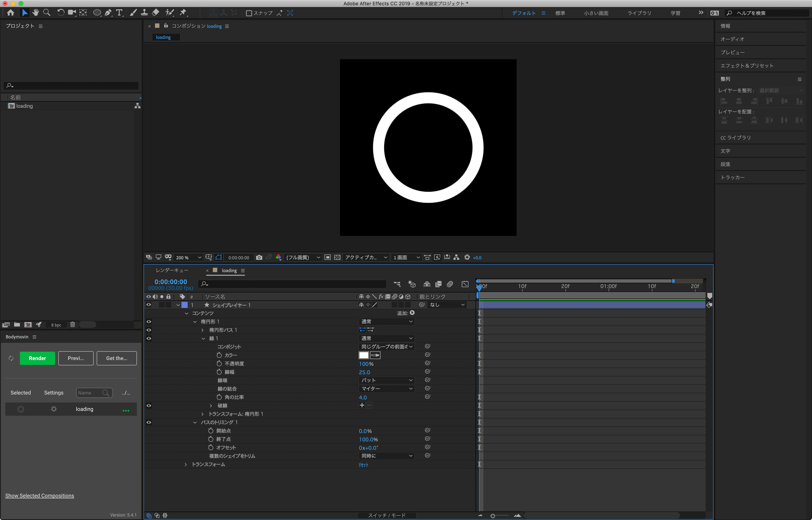Click Show Selected Compositions link
812x520 pixels.
click(40, 496)
